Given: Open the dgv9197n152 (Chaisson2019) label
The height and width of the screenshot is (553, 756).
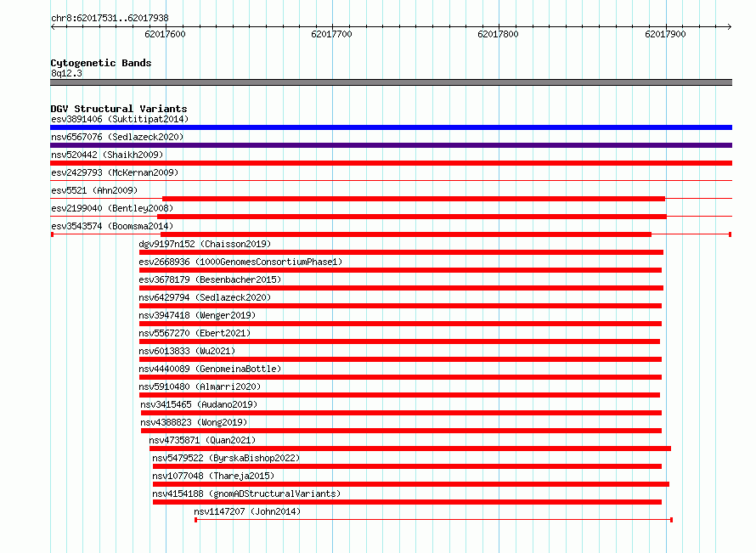Looking at the screenshot, I should 205,244.
